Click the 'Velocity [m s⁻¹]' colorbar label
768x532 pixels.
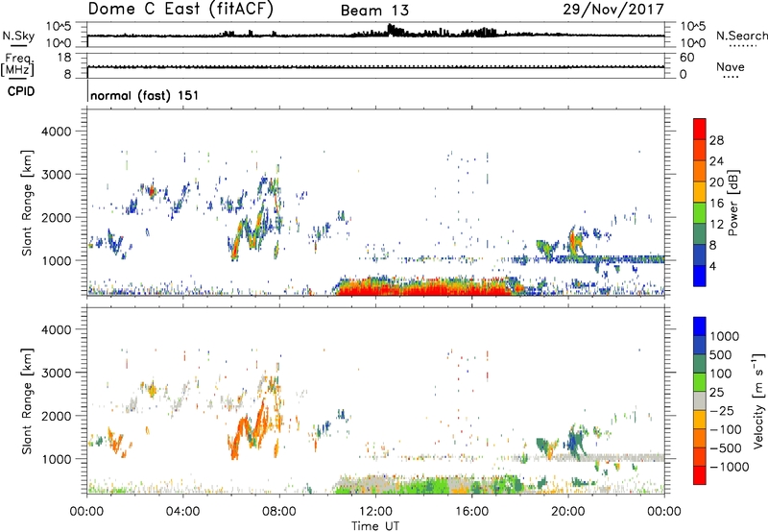pos(758,400)
